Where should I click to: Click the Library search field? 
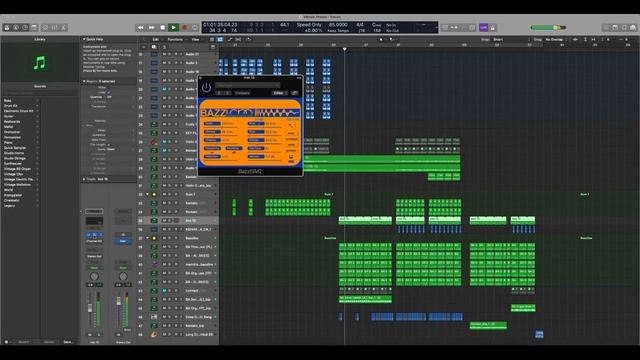click(40, 93)
